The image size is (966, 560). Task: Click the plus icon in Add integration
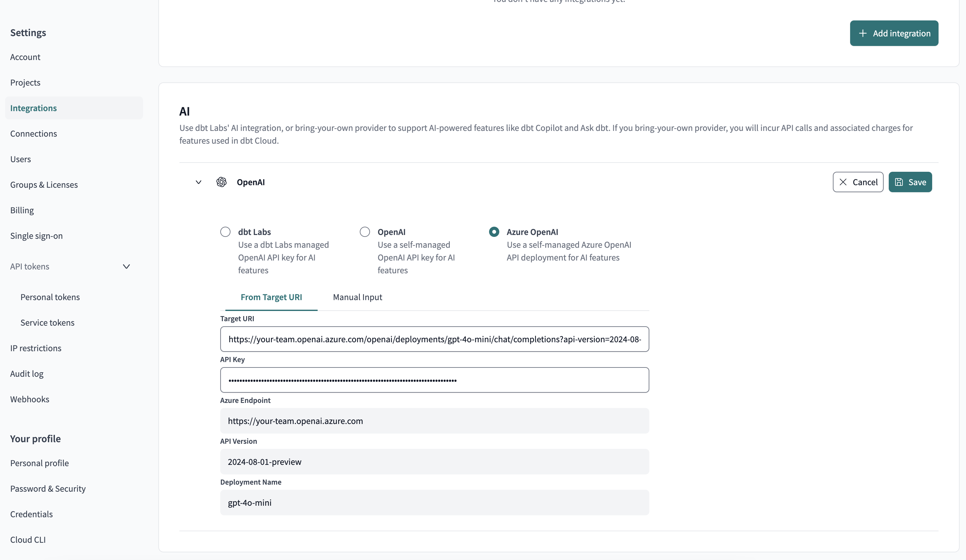click(x=863, y=33)
